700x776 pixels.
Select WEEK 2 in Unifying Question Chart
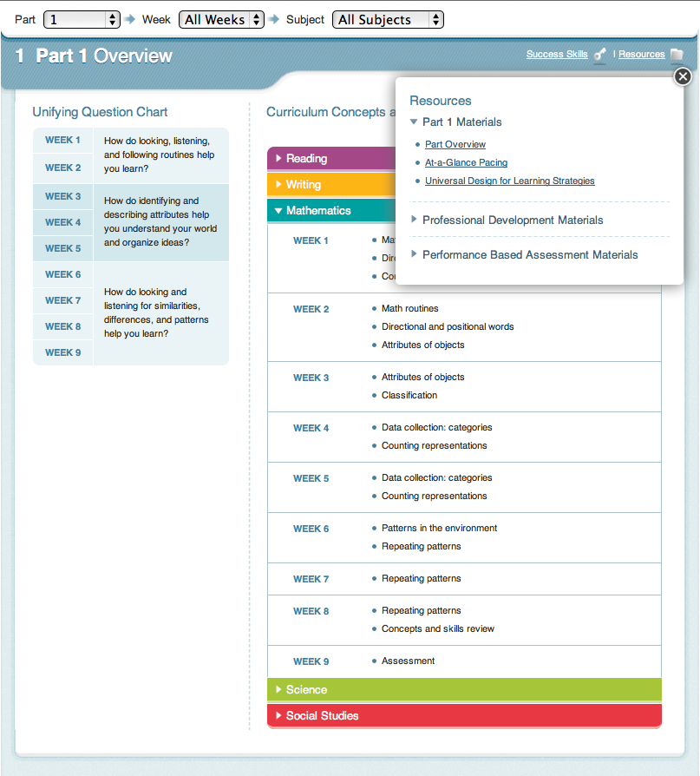click(x=62, y=168)
